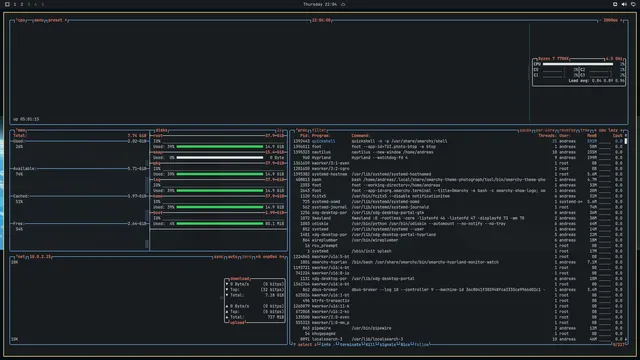Screen dimensions: 640x360
Task: Select next network interface with the n arrow
Action: (x=282, y=257)
